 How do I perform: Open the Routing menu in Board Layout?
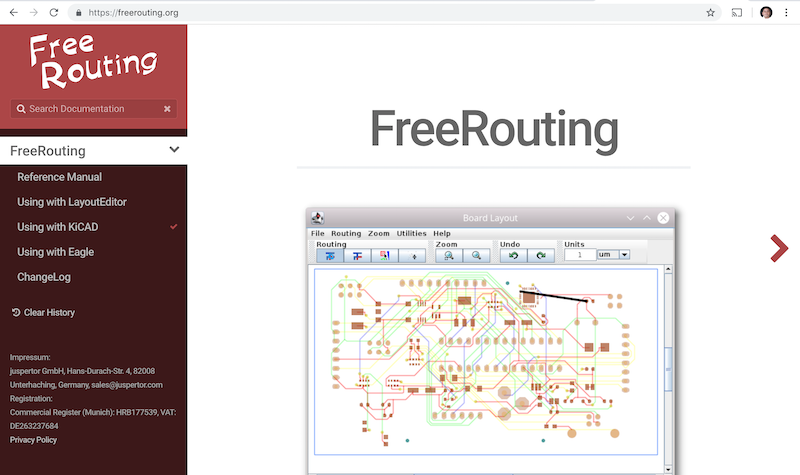(x=346, y=233)
